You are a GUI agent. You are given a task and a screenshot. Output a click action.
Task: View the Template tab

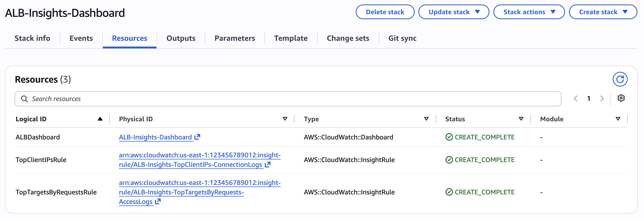[291, 38]
